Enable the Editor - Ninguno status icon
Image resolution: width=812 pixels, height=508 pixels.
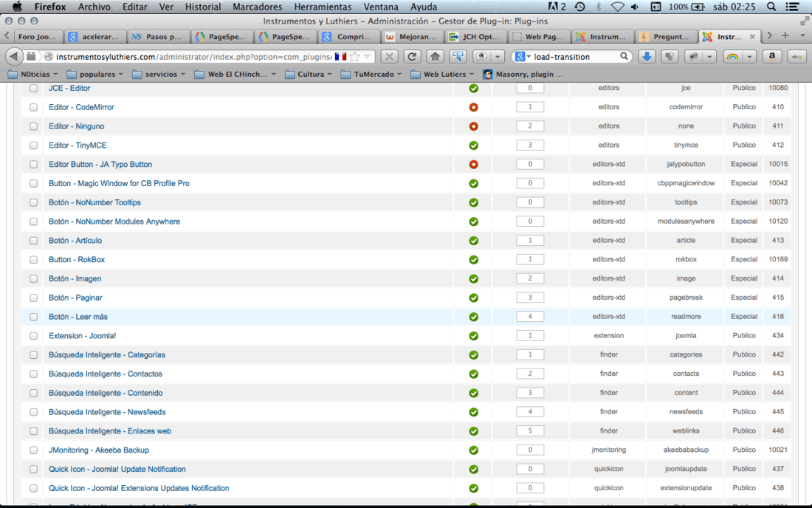point(473,126)
